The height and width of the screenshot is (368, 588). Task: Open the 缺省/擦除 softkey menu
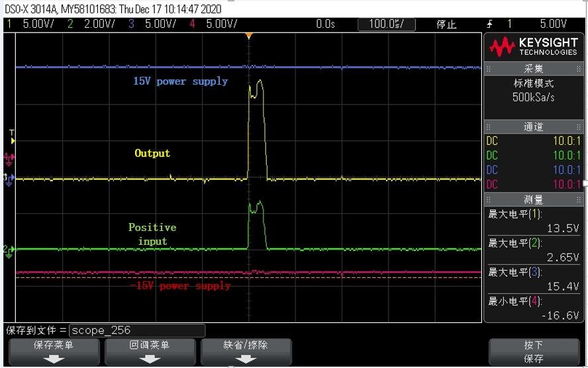246,352
